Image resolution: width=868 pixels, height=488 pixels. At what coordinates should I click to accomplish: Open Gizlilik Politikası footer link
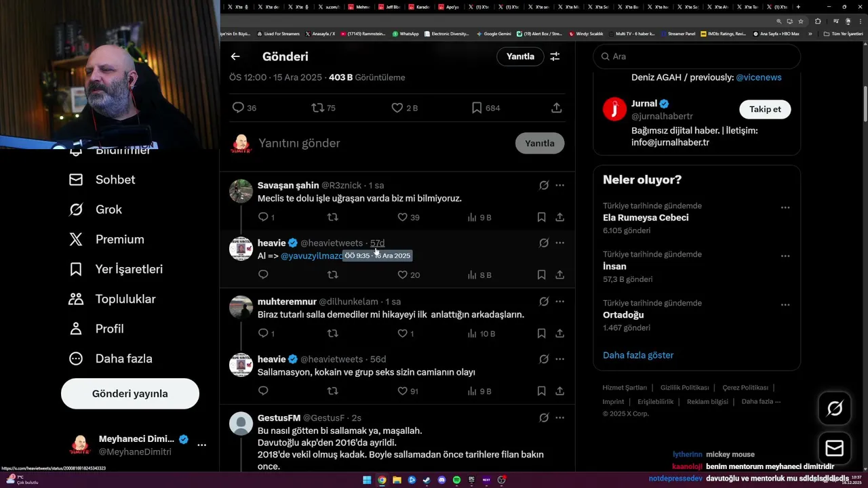(x=685, y=388)
